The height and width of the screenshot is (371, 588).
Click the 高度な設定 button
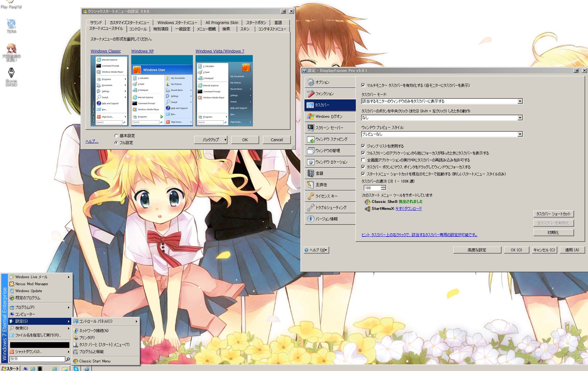[477, 250]
